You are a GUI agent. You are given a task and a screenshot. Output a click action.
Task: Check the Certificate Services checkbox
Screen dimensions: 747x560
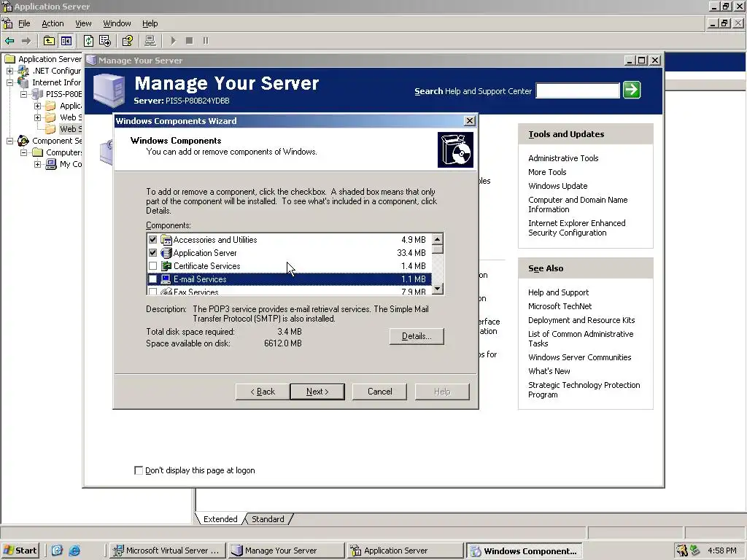pos(153,265)
